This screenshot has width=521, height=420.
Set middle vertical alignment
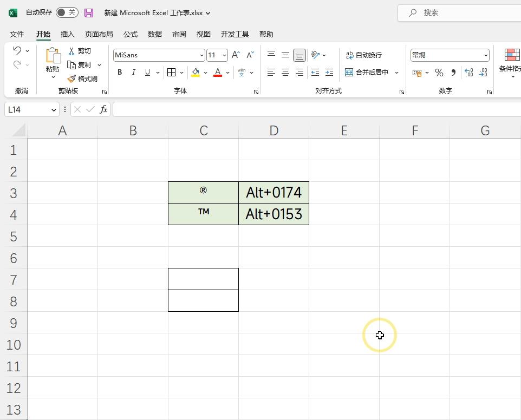click(x=285, y=55)
